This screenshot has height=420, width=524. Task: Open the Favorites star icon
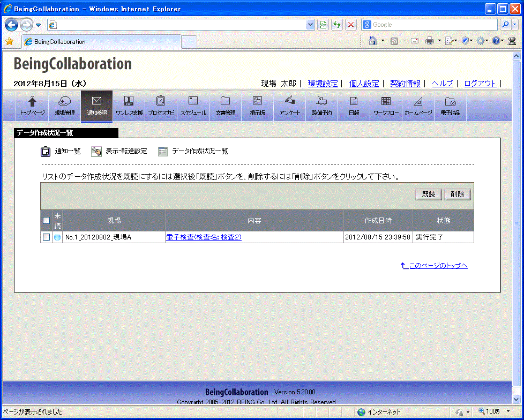tap(9, 41)
